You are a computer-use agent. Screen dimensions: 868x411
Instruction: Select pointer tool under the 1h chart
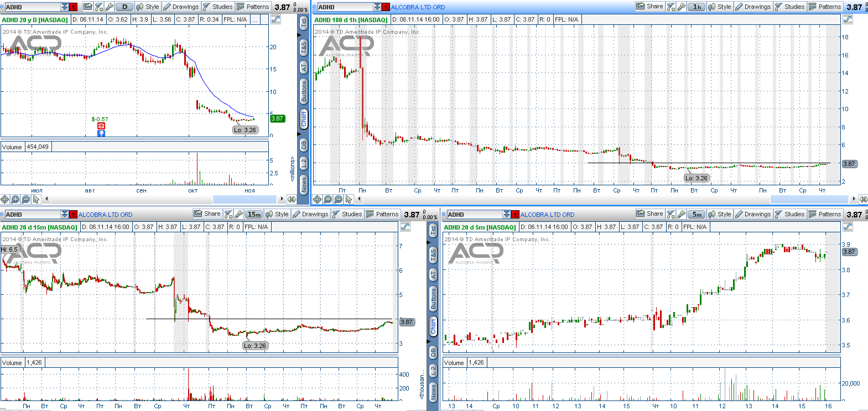(x=349, y=199)
